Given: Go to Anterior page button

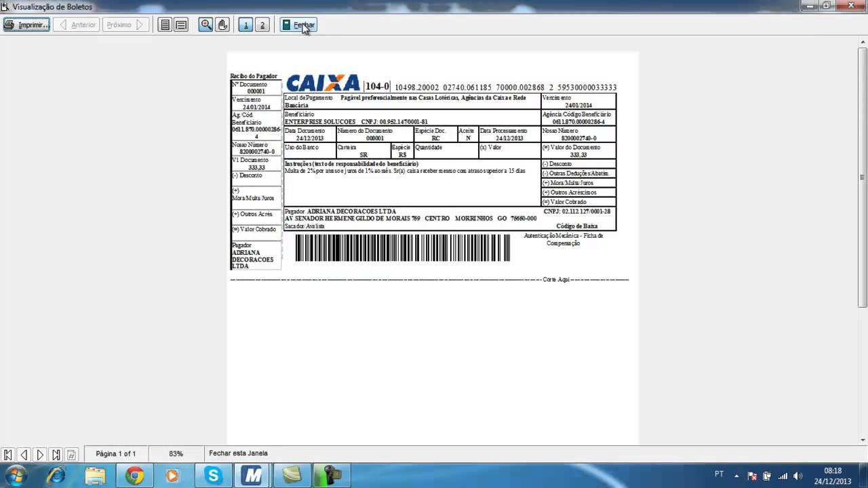Looking at the screenshot, I should coord(75,25).
